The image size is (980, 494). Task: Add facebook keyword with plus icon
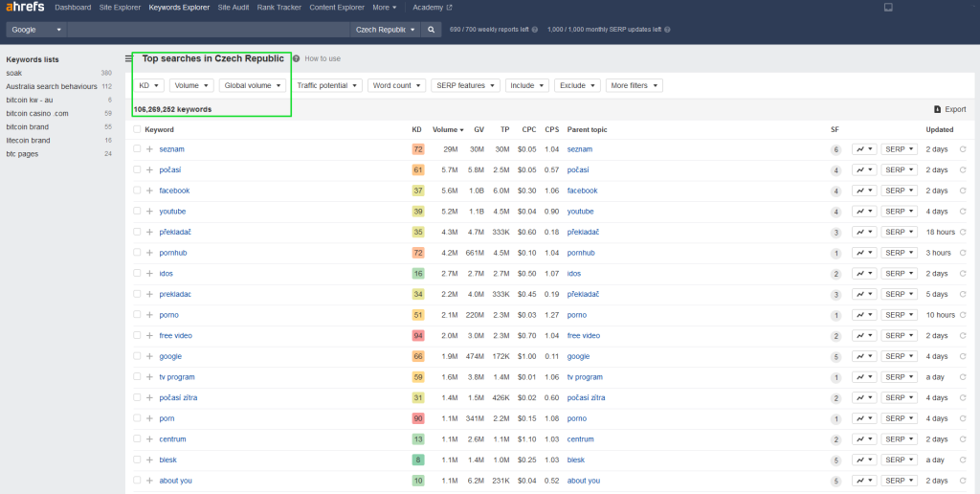click(149, 191)
